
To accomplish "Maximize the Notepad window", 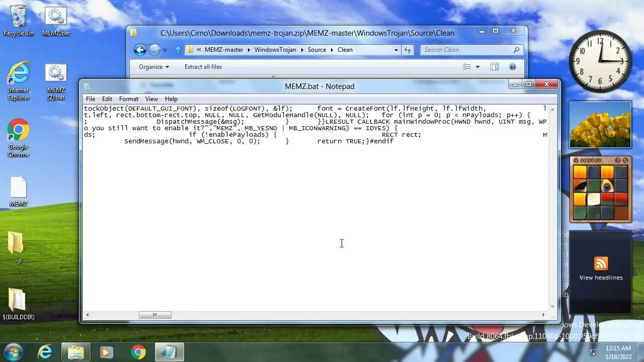I will [529, 84].
